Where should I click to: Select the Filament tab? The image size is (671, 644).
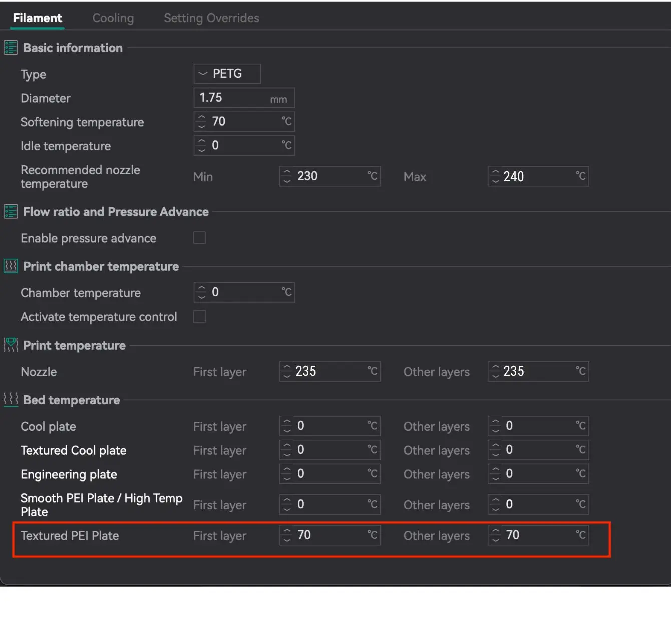(38, 18)
